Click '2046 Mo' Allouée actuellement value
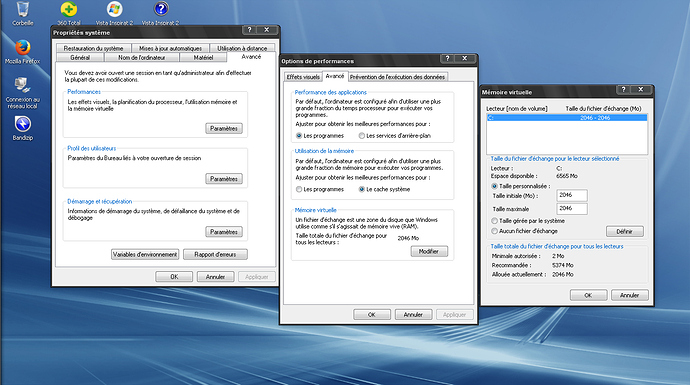The image size is (690, 385). [x=563, y=275]
